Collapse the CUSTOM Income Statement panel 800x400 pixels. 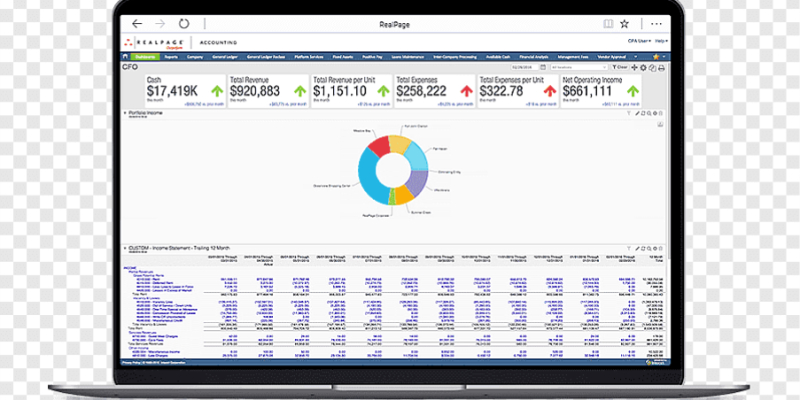coord(123,243)
